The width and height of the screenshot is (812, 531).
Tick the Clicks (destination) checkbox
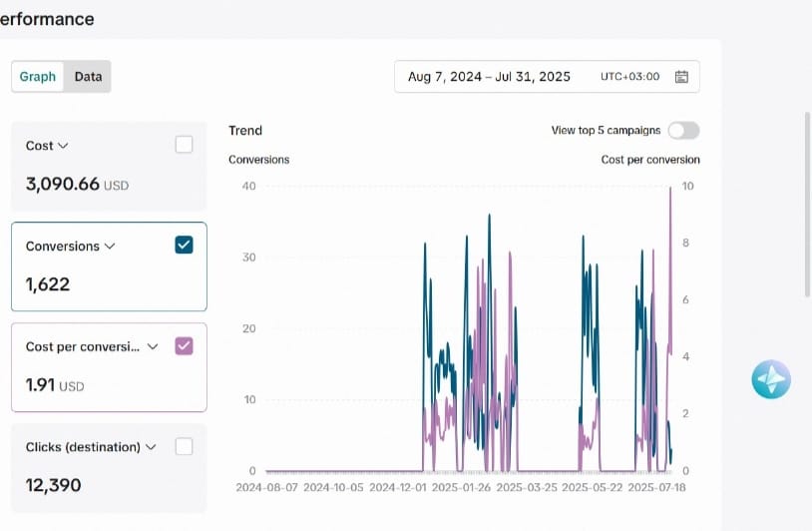coord(184,447)
